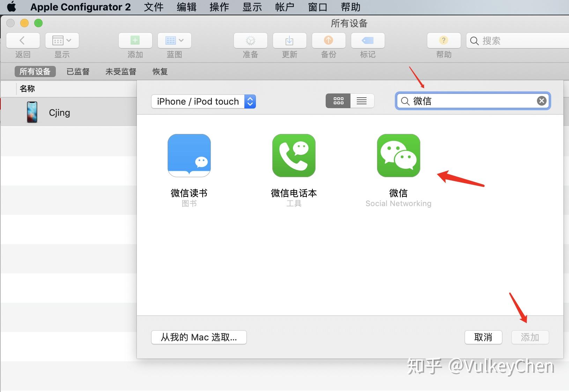Select the 微信读书 app icon

[189, 156]
